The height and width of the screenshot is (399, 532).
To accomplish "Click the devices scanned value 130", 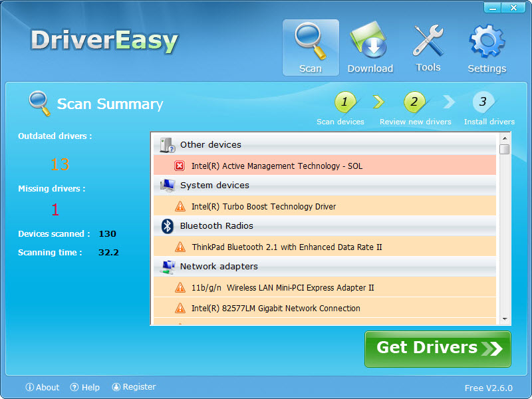I will tap(107, 234).
